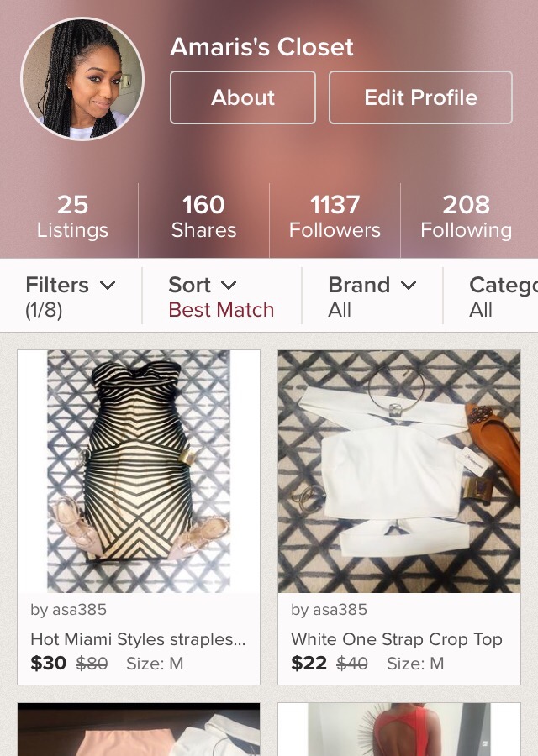The width and height of the screenshot is (538, 756).
Task: Open the pink item listing thumbnail
Action: [x=139, y=729]
